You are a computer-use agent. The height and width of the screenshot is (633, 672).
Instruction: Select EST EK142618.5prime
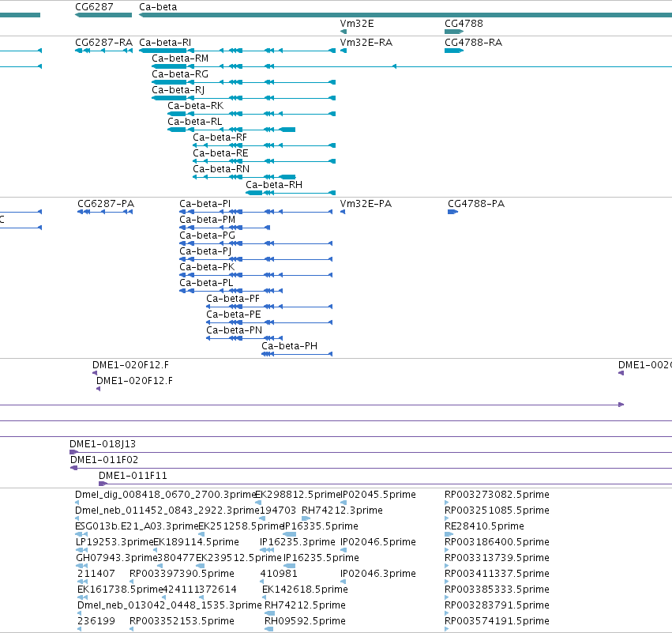pyautogui.click(x=305, y=590)
